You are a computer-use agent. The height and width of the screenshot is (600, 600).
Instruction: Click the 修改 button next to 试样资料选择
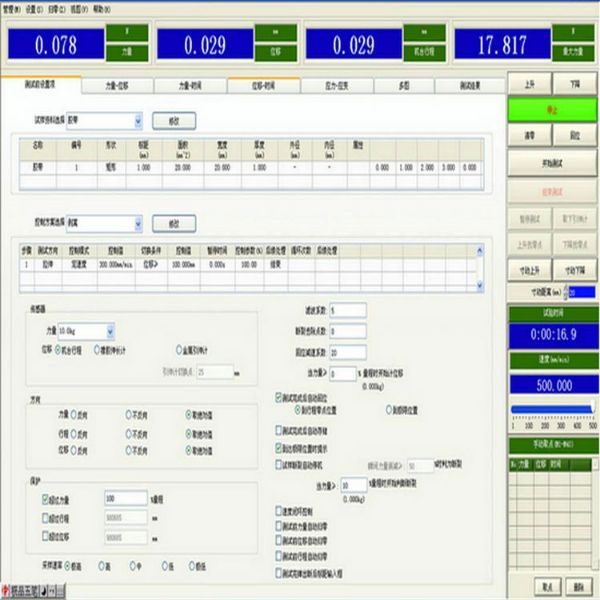175,121
